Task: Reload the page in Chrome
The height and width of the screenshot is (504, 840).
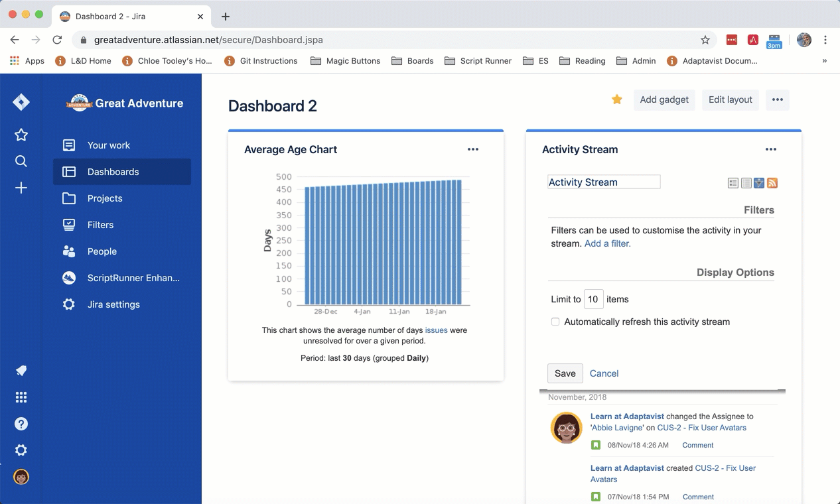Action: (x=57, y=40)
